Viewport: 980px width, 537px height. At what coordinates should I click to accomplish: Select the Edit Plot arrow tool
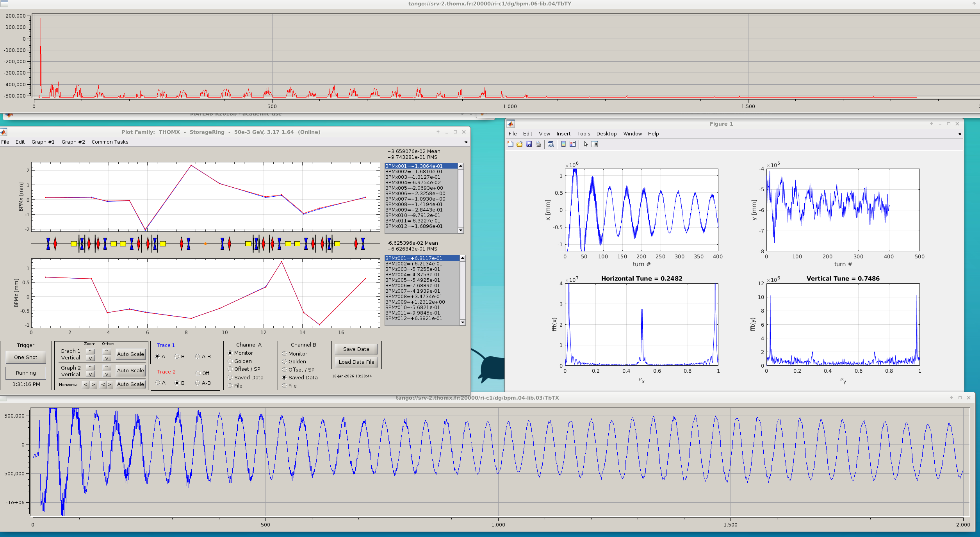click(586, 144)
